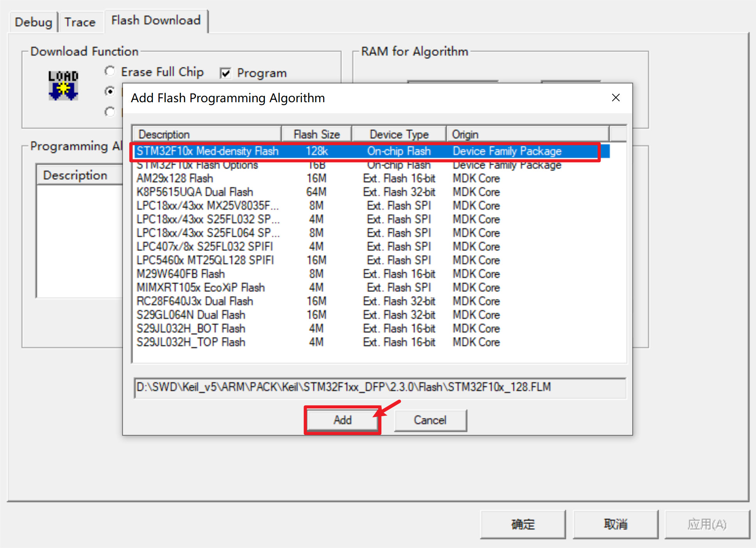
Task: Open the Trace tab
Action: 80,22
